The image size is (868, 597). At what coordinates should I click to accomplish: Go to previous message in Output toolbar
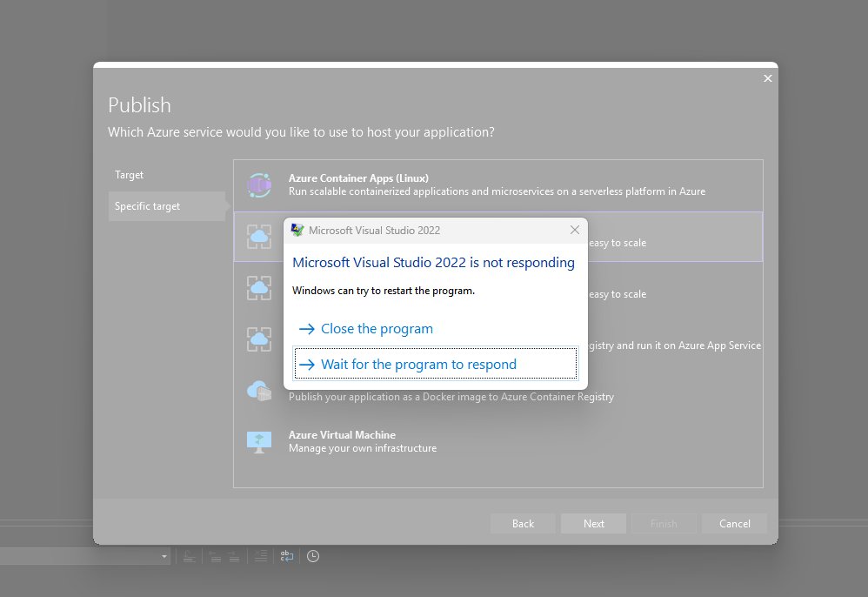click(215, 556)
